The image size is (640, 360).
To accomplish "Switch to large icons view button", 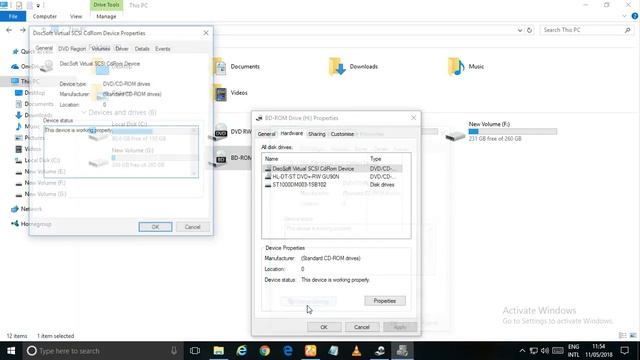I will click(633, 336).
